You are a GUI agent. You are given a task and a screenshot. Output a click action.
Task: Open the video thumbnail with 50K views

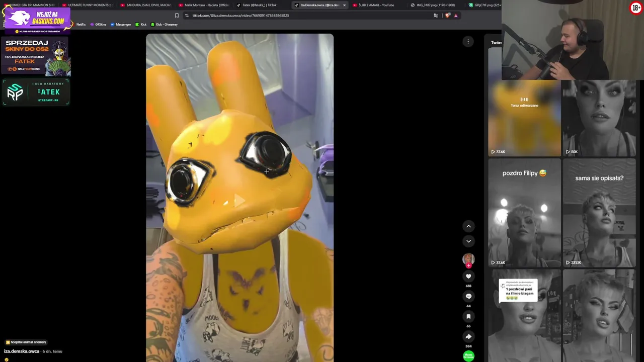tap(599, 118)
